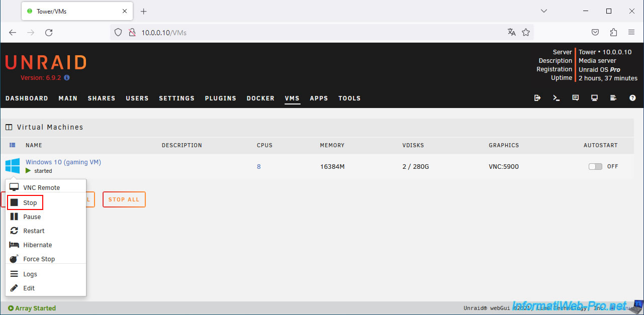Open the Pocket save icon

[595, 32]
